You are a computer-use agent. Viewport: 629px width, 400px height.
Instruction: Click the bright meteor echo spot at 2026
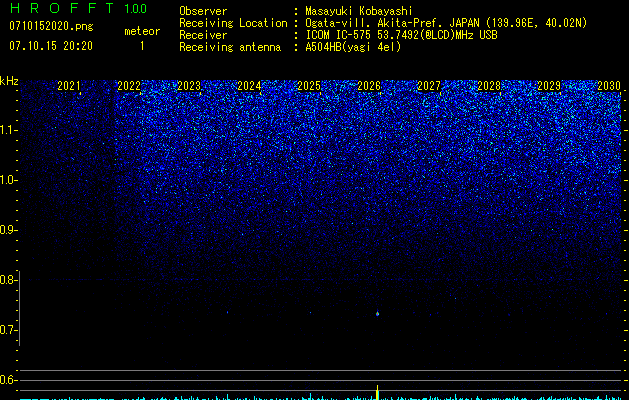click(377, 314)
